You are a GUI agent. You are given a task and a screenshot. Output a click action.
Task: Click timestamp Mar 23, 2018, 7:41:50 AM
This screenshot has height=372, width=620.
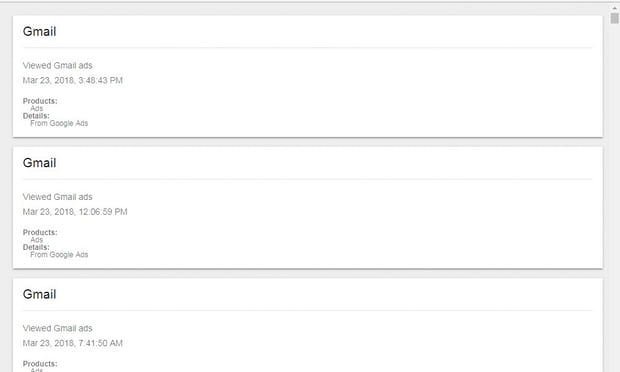[73, 343]
